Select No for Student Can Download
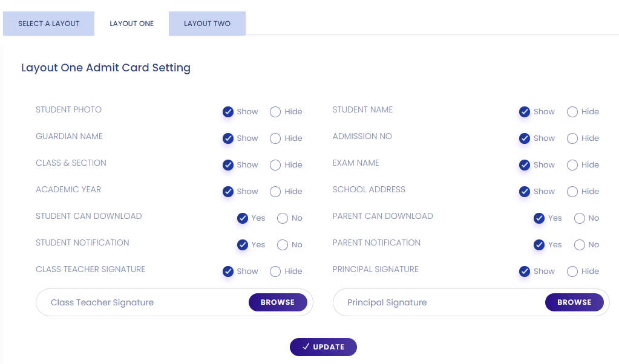 pos(283,218)
